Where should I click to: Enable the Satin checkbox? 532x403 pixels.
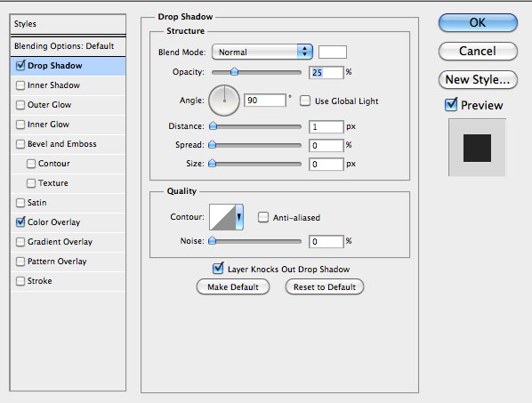(x=20, y=203)
